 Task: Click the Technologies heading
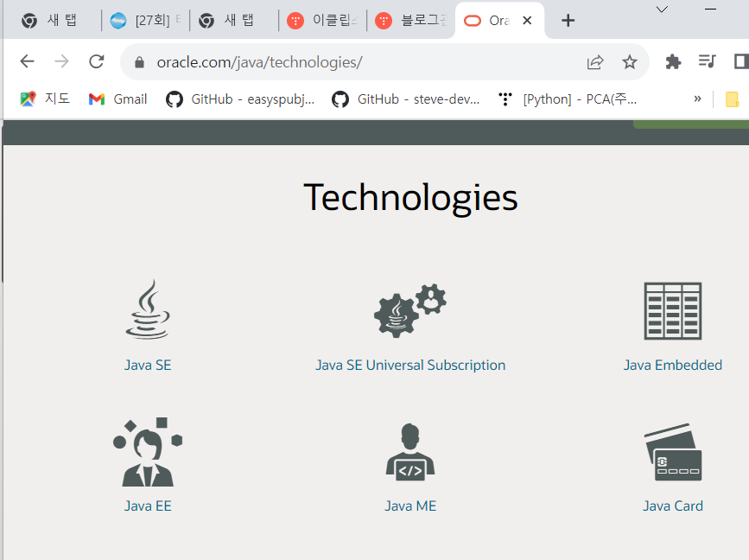pos(410,198)
